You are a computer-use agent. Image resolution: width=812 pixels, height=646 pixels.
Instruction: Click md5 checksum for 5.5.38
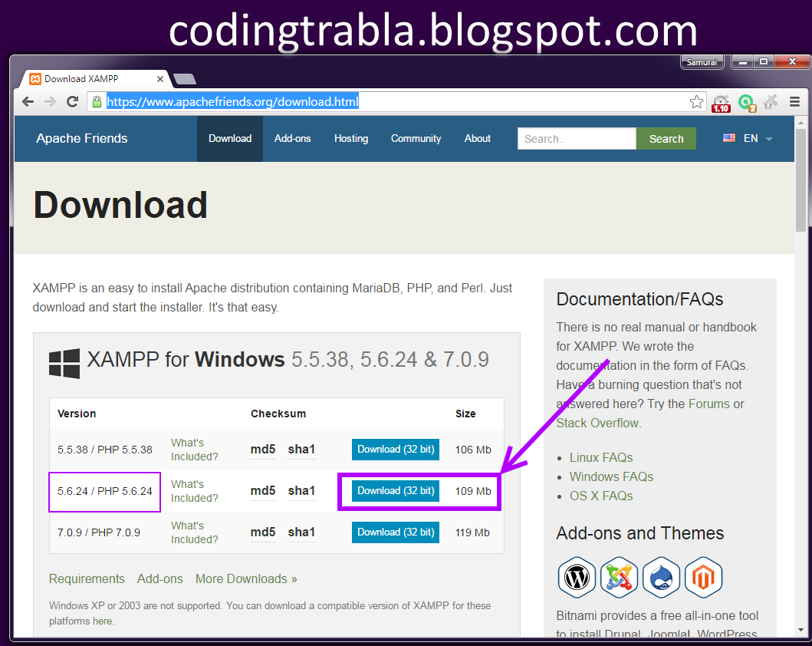tap(263, 449)
